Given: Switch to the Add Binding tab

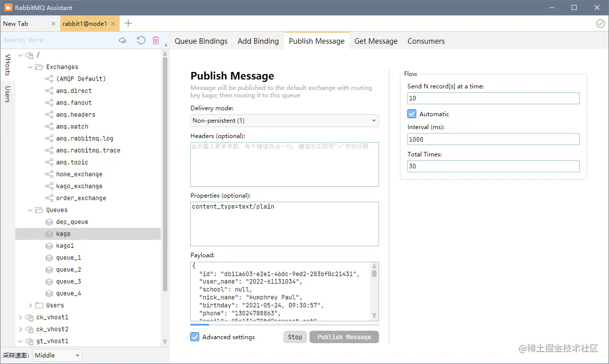Looking at the screenshot, I should point(258,41).
